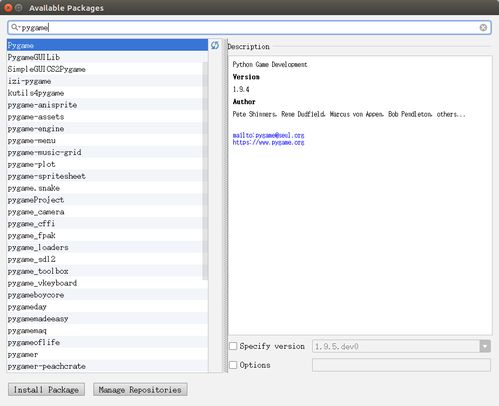Select the pygame_toolbox package

(x=107, y=271)
